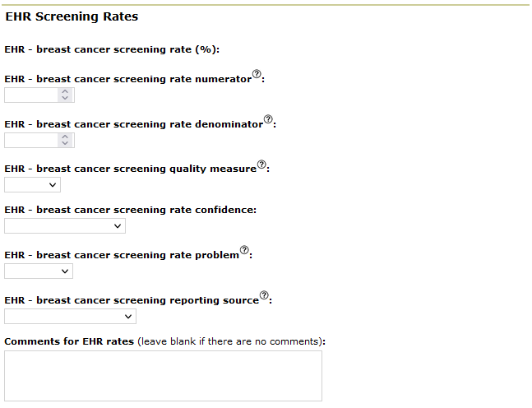The height and width of the screenshot is (408, 532).
Task: Click inside the EHR rates comments box
Action: click(163, 376)
